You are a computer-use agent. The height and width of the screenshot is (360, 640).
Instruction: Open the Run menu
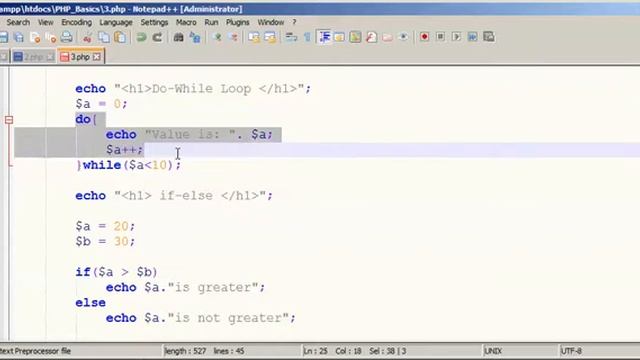point(211,22)
